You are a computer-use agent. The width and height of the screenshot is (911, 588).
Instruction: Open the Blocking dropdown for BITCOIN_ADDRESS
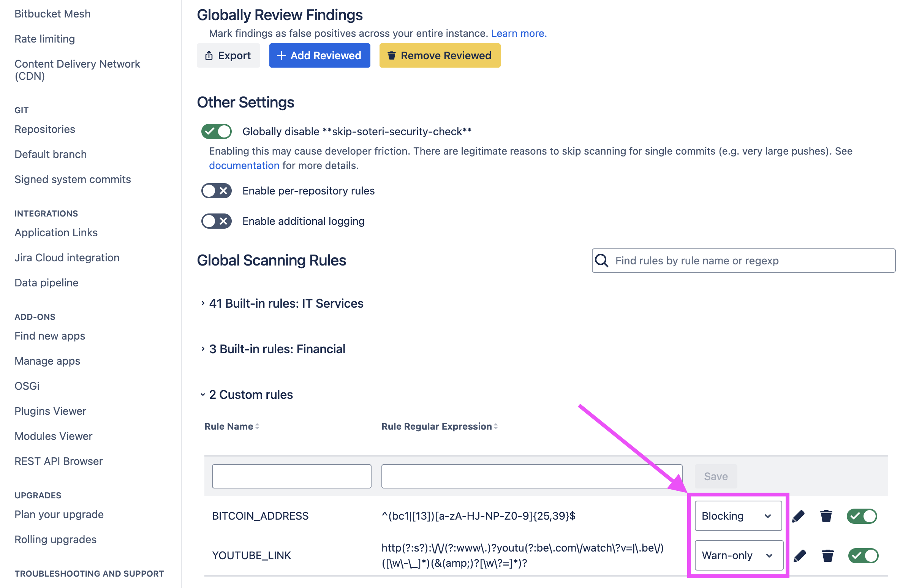(738, 516)
